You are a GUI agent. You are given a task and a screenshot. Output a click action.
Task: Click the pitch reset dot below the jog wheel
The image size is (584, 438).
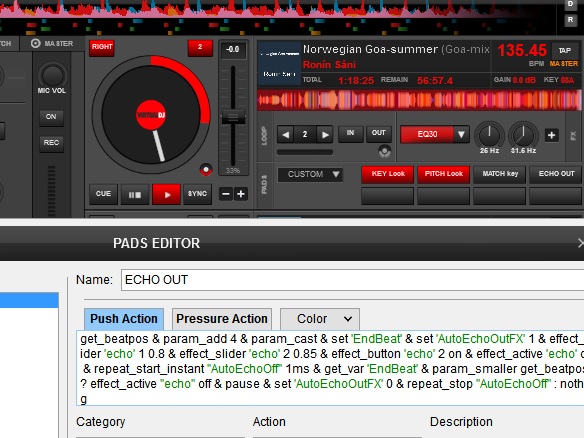coord(206,169)
